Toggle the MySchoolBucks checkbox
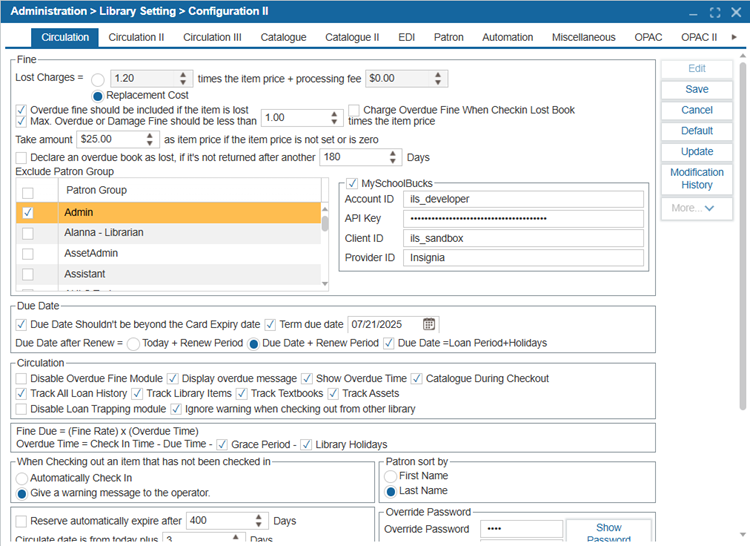Viewport: 750px width, 546px height. click(x=351, y=182)
